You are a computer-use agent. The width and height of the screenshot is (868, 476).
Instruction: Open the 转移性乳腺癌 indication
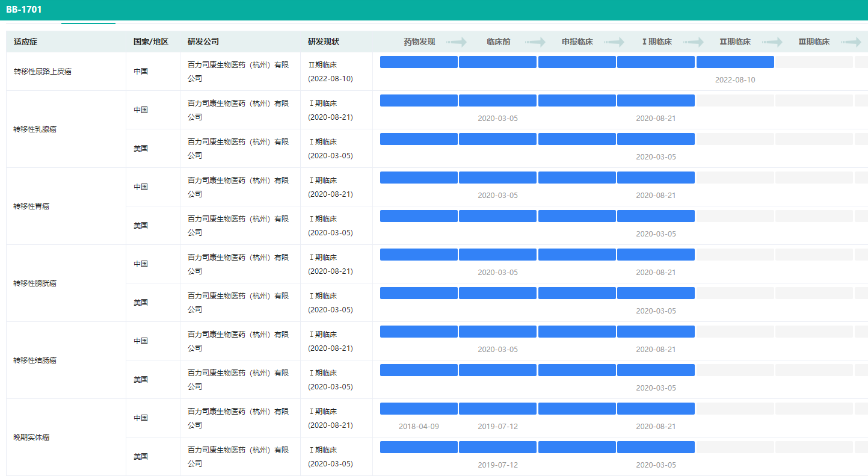(x=35, y=129)
